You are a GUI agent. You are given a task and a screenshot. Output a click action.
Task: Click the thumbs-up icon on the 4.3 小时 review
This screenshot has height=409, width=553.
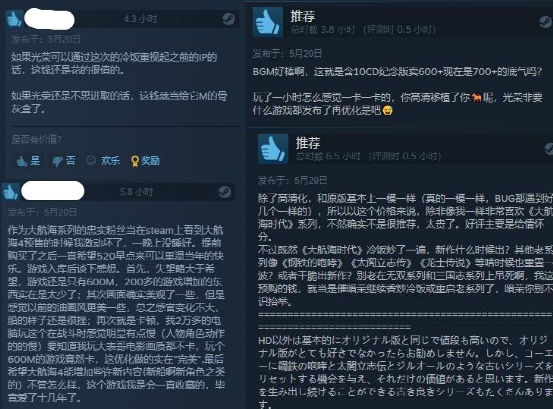[x=14, y=19]
